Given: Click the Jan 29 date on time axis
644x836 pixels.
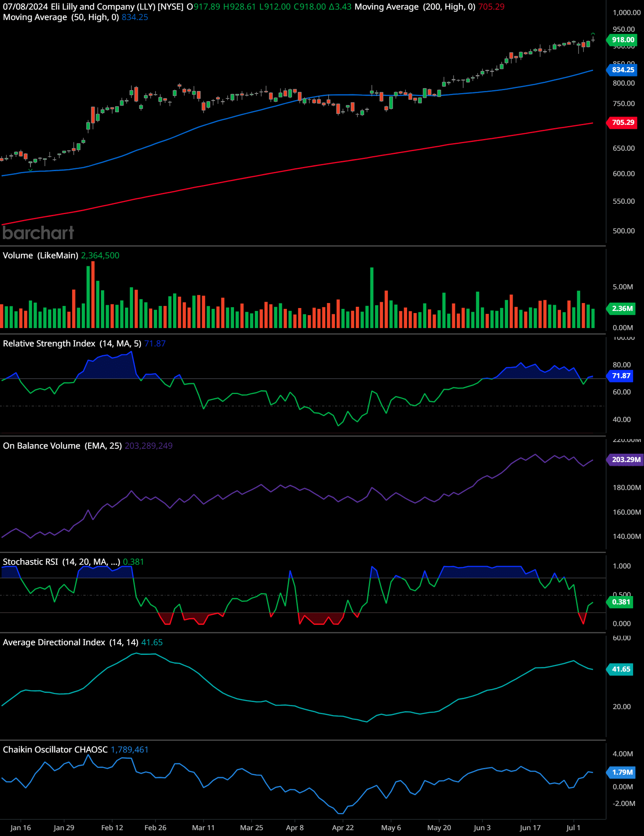Looking at the screenshot, I should tap(64, 828).
